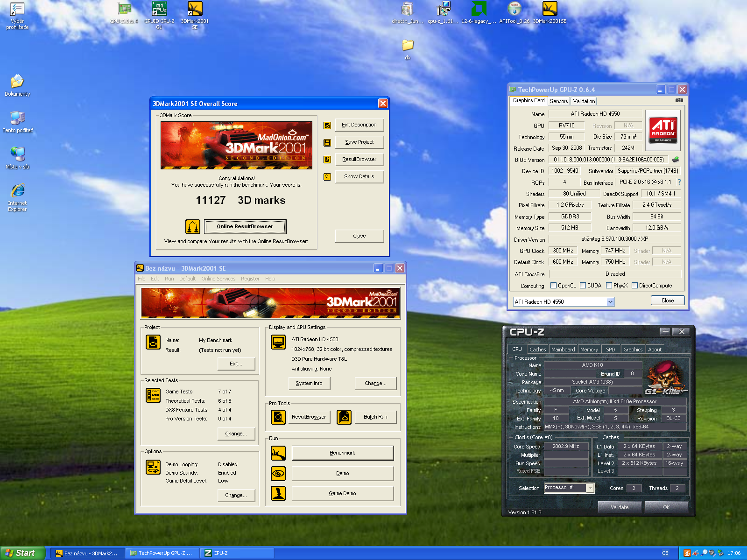Open the Dokumenty folder icon

17,85
